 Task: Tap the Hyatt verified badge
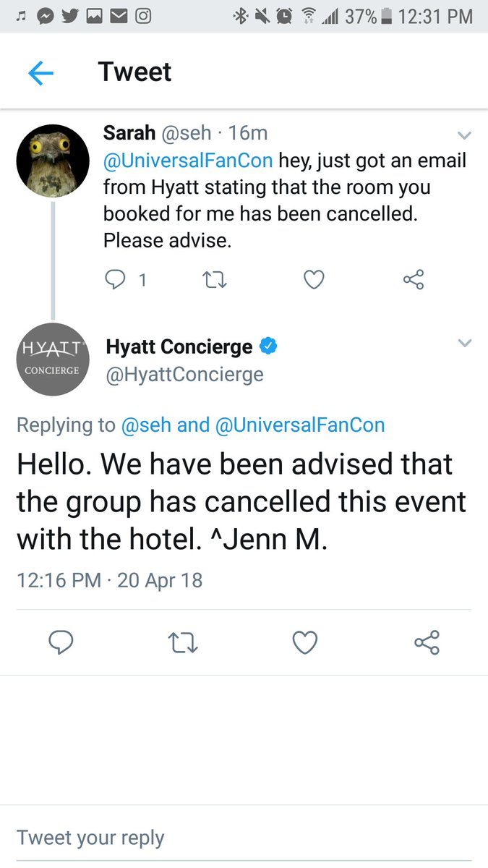pyautogui.click(x=268, y=347)
